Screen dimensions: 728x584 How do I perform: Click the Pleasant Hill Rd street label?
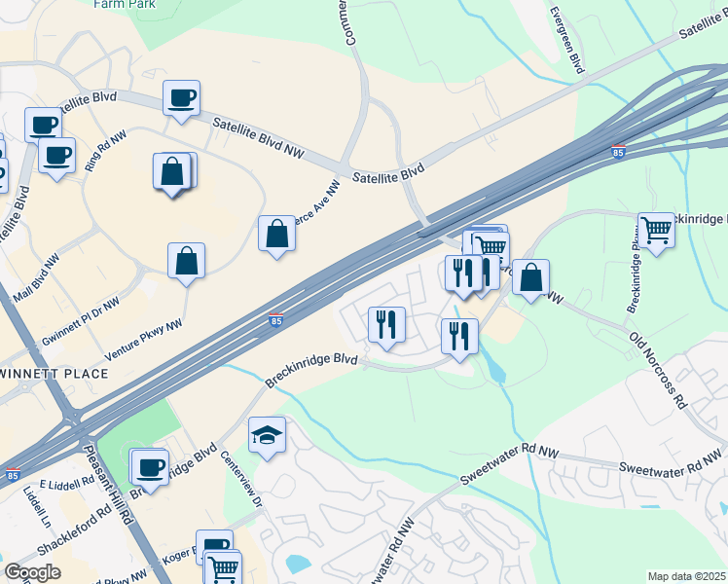click(108, 485)
